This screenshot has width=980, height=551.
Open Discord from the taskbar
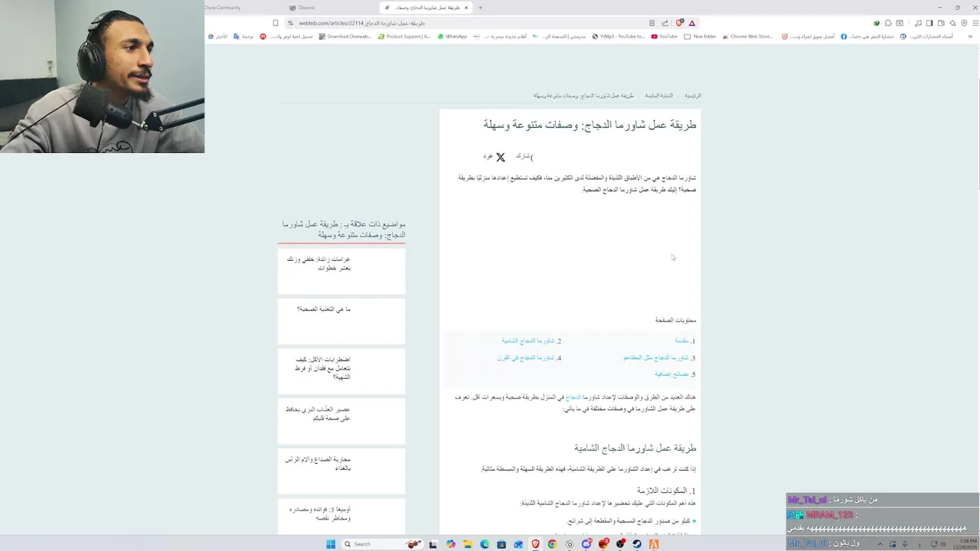coord(586,544)
